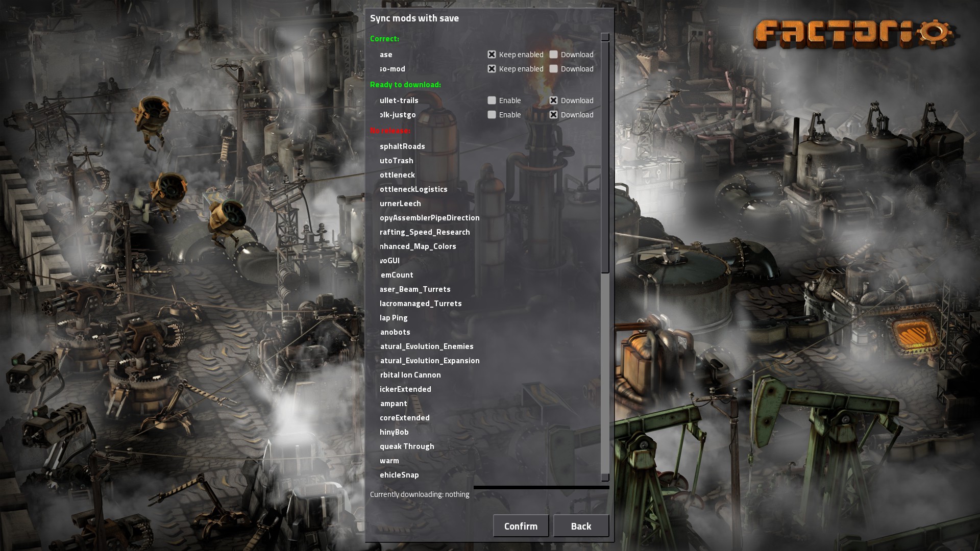Select the Map Ping mod entry
The width and height of the screenshot is (980, 551).
pyautogui.click(x=394, y=318)
